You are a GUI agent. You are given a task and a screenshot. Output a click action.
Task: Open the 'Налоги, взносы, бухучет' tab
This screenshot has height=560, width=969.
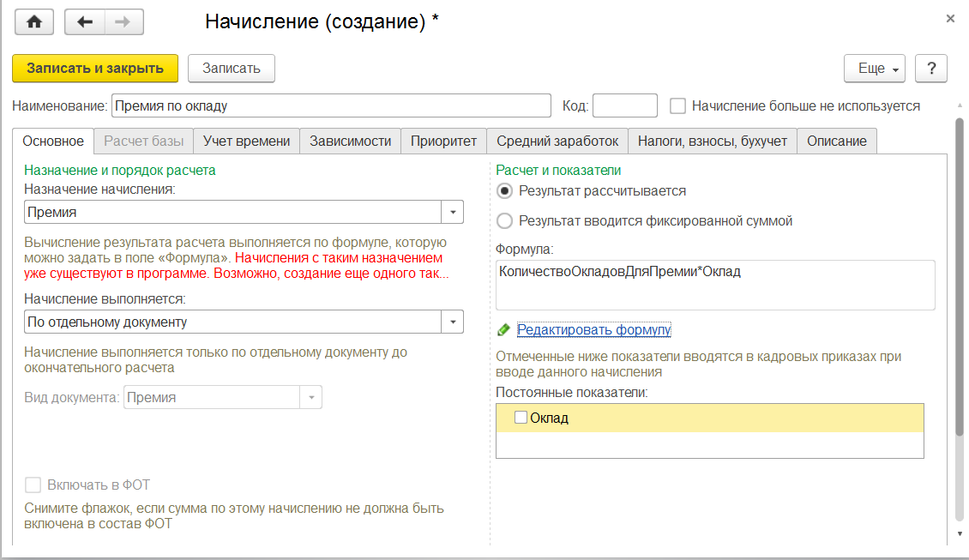tap(713, 142)
